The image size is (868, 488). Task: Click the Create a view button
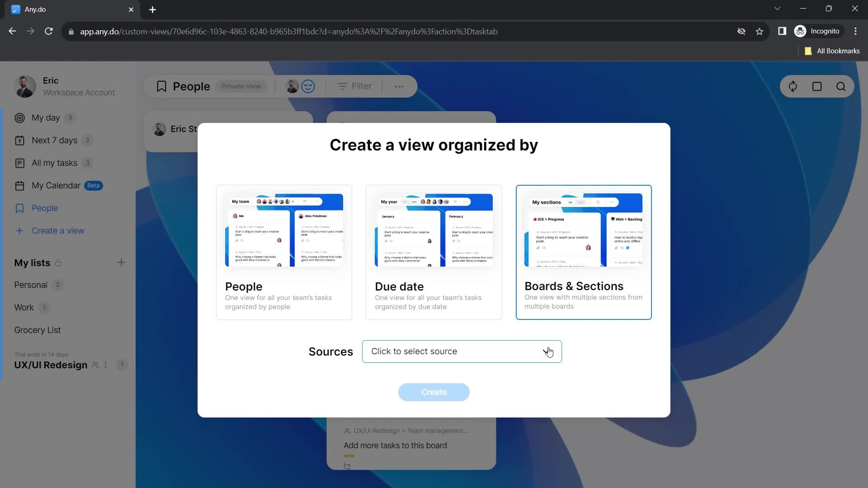[x=58, y=230]
